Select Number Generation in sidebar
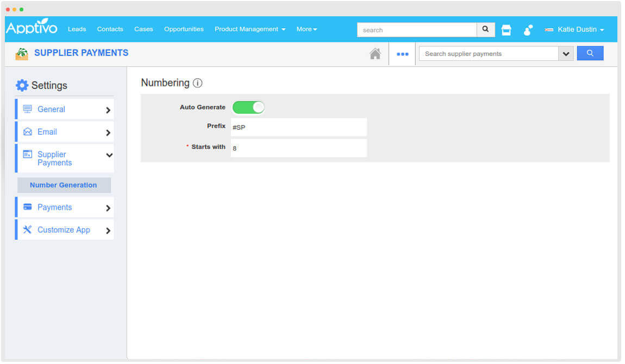 coord(64,185)
